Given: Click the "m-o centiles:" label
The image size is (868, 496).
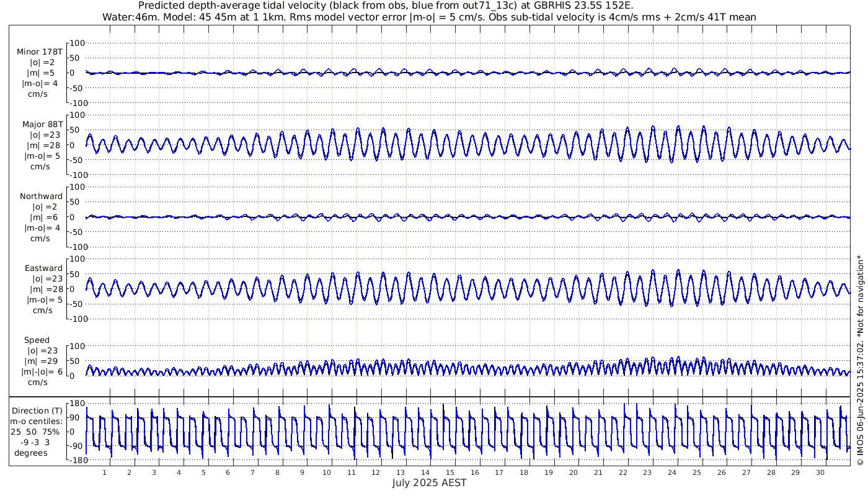Looking at the screenshot, I should point(38,420).
